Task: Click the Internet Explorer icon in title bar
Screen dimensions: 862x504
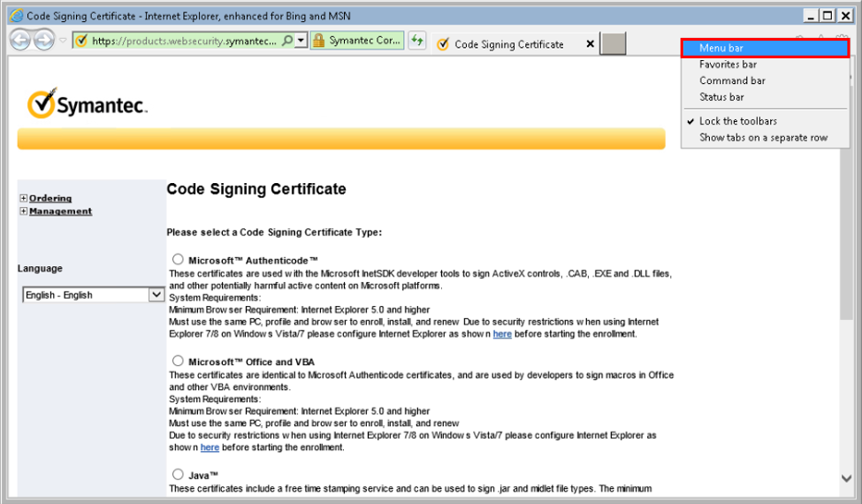Action: click(x=17, y=15)
